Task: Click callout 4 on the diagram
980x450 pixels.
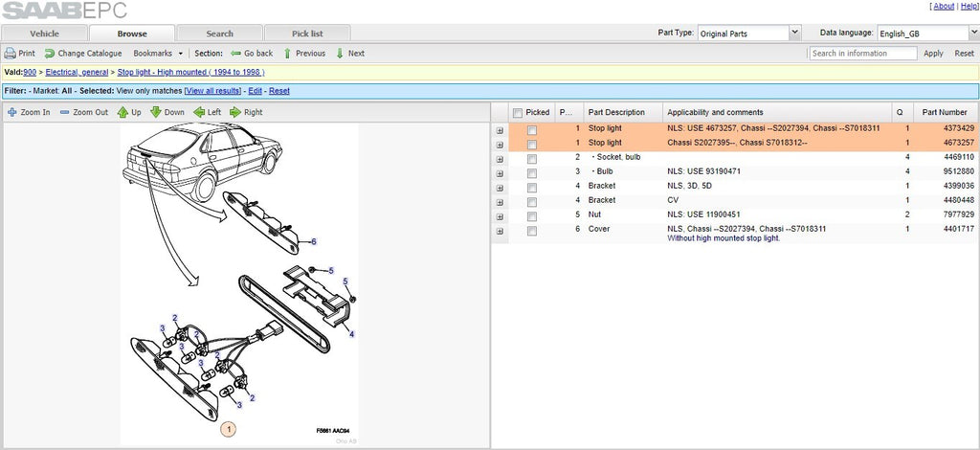Action: [x=352, y=334]
